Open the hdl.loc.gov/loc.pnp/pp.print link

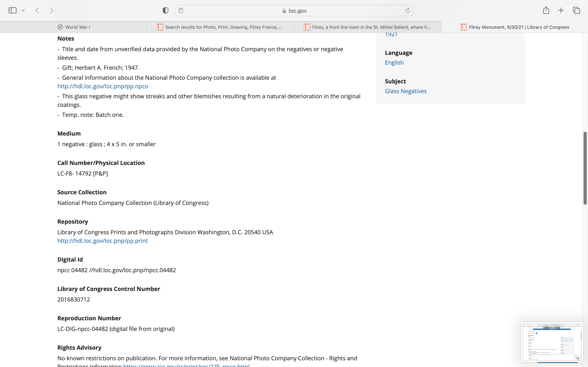pos(102,241)
